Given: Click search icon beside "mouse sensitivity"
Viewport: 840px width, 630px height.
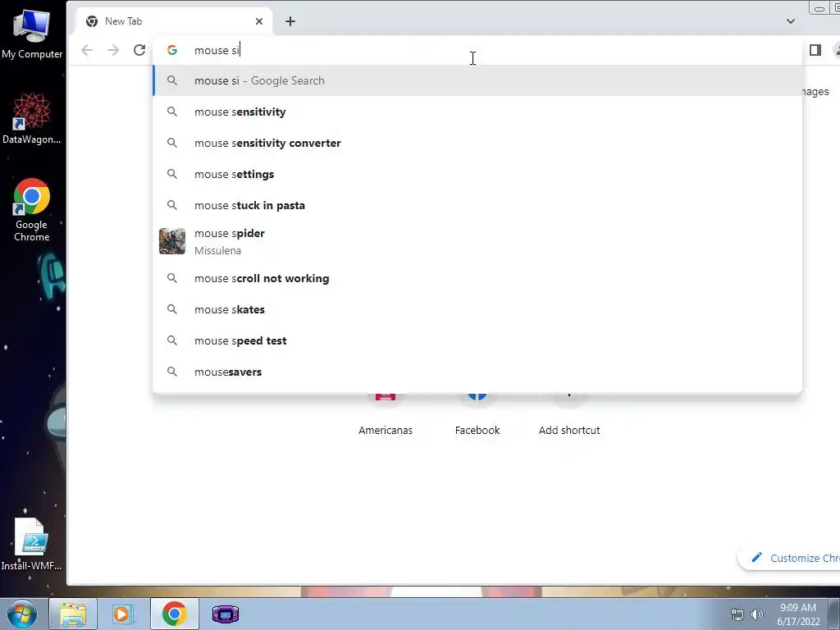Looking at the screenshot, I should pyautogui.click(x=172, y=112).
